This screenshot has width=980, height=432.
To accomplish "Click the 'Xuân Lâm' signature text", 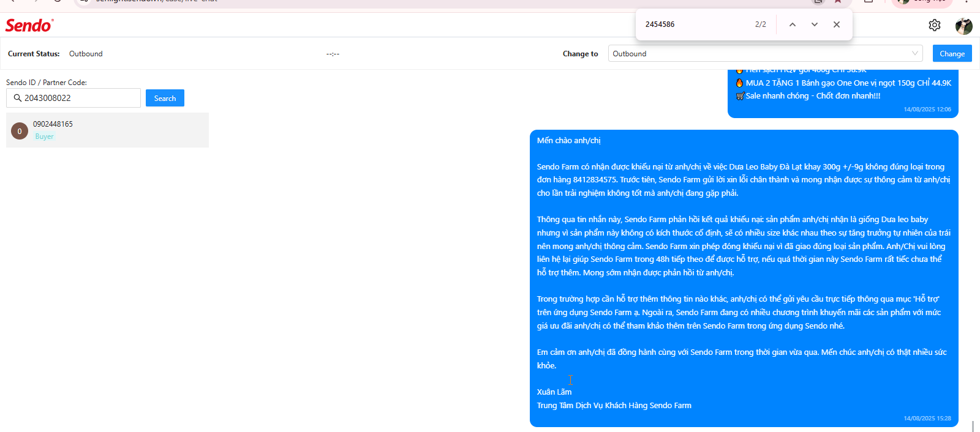I will [554, 392].
